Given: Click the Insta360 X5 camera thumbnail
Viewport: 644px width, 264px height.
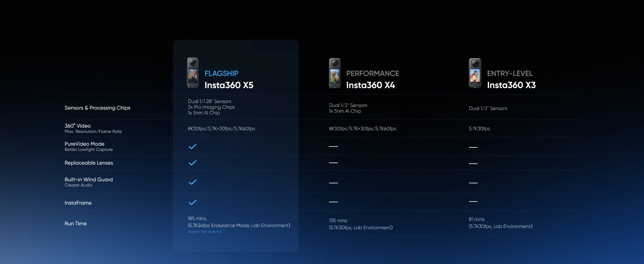Looking at the screenshot, I should pyautogui.click(x=192, y=73).
